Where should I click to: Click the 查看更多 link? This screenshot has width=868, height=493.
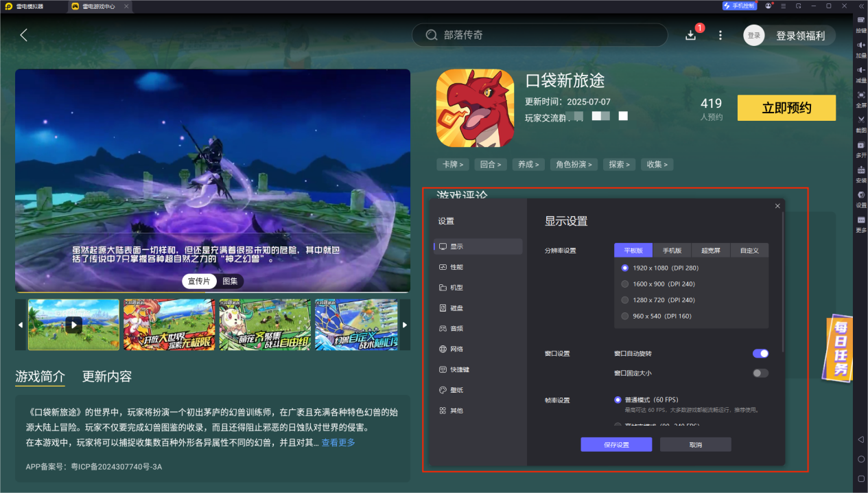[338, 443]
